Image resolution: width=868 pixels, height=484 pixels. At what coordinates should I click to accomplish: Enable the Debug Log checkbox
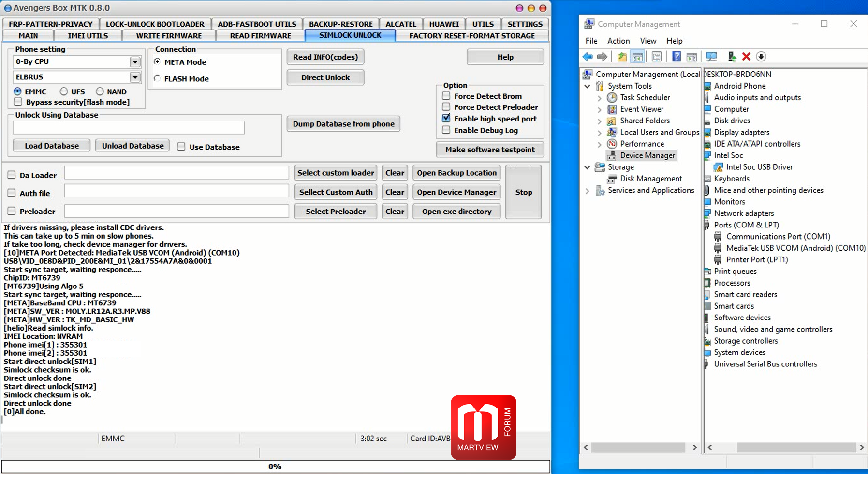point(446,130)
